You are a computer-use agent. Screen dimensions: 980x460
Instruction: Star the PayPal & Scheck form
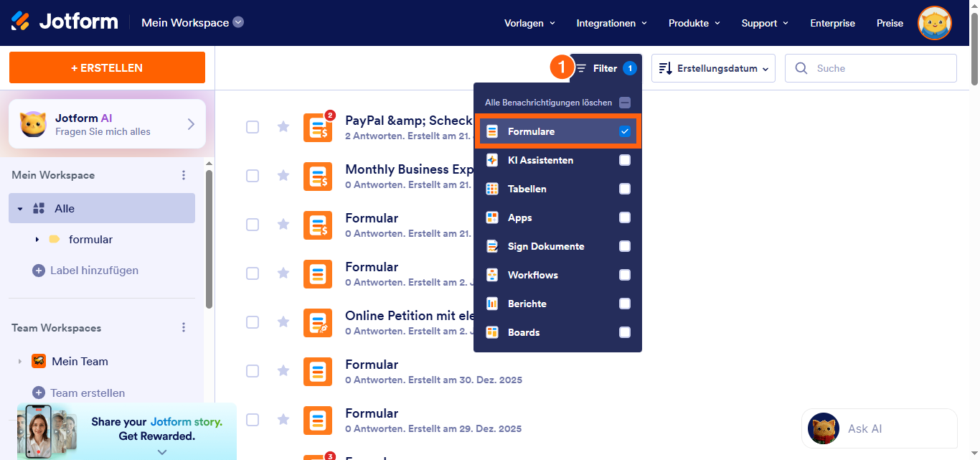tap(283, 127)
